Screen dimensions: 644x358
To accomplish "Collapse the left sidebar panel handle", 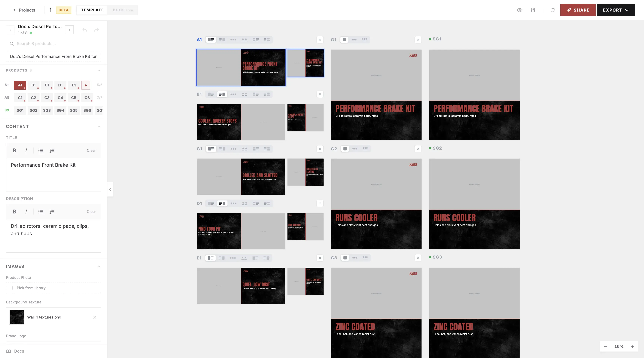I will tap(110, 189).
